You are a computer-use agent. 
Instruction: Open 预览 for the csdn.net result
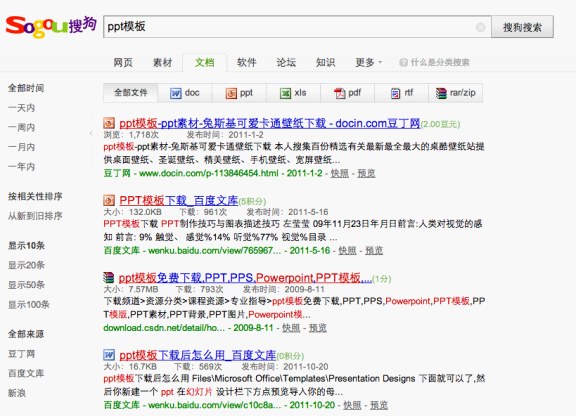tap(318, 328)
